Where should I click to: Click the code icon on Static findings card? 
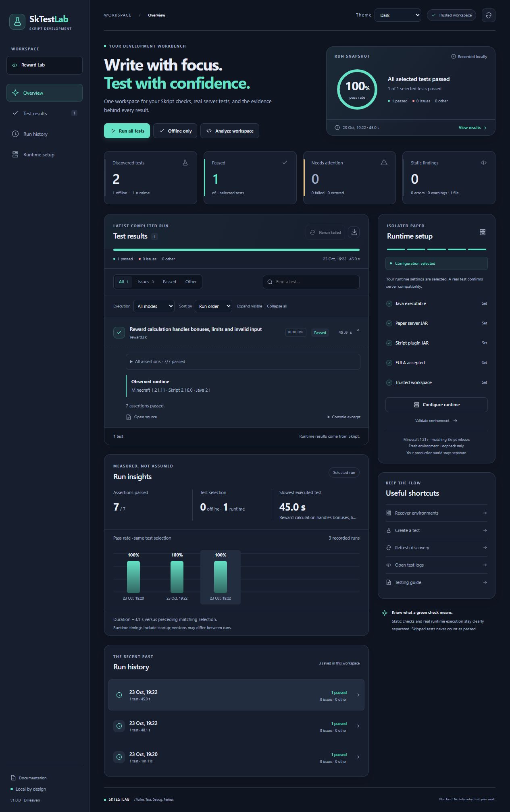(483, 162)
